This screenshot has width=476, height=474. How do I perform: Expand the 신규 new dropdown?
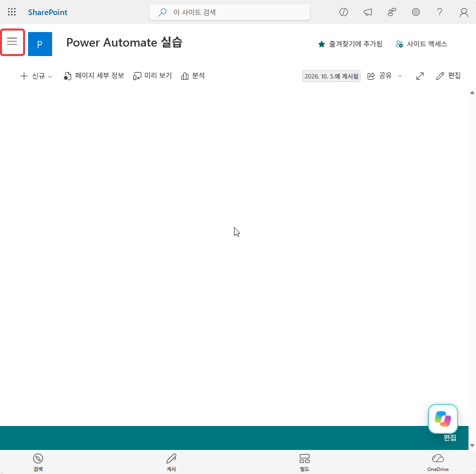pos(36,76)
